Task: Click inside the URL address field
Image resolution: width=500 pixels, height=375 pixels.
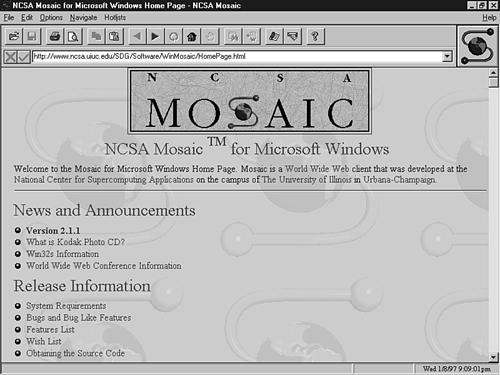Action: tap(237, 57)
